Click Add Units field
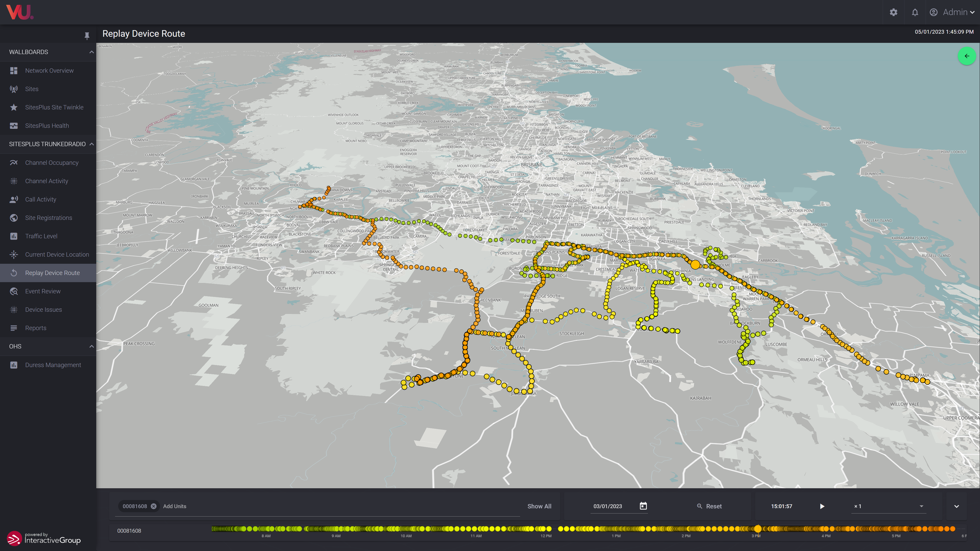980x551 pixels. tap(175, 506)
